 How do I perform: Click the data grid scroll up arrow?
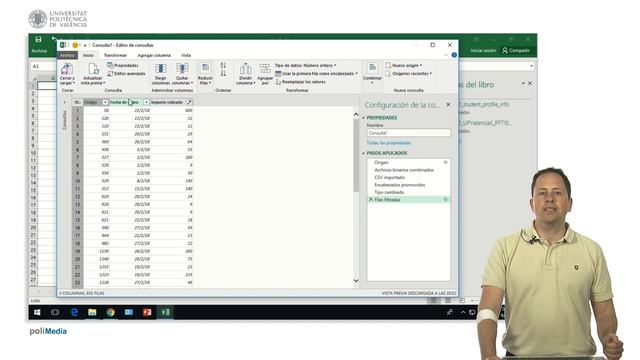[356, 115]
